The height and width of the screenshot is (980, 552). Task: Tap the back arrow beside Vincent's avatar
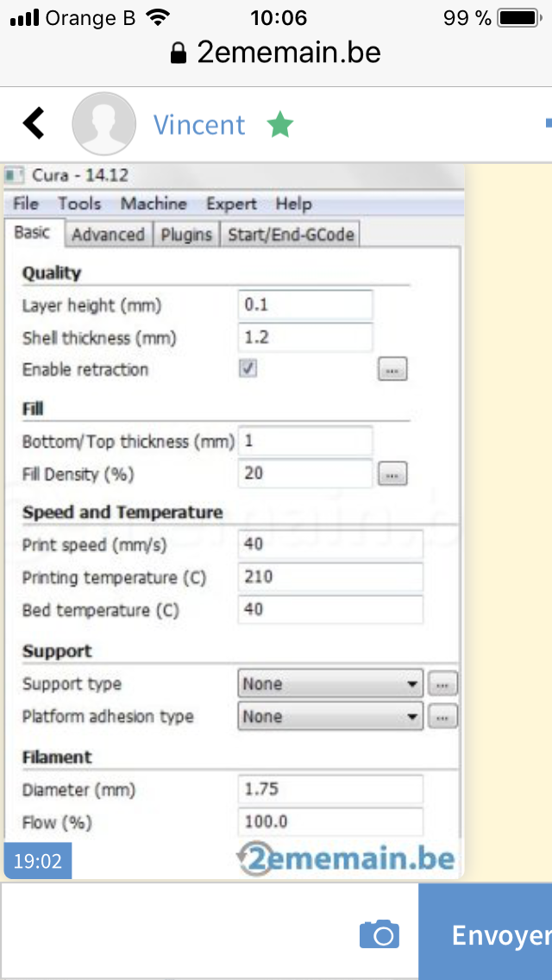[x=34, y=123]
